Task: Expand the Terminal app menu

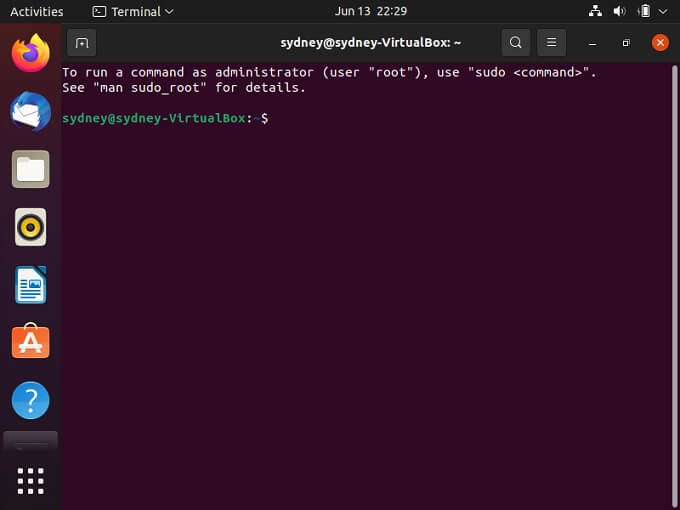Action: 133,11
